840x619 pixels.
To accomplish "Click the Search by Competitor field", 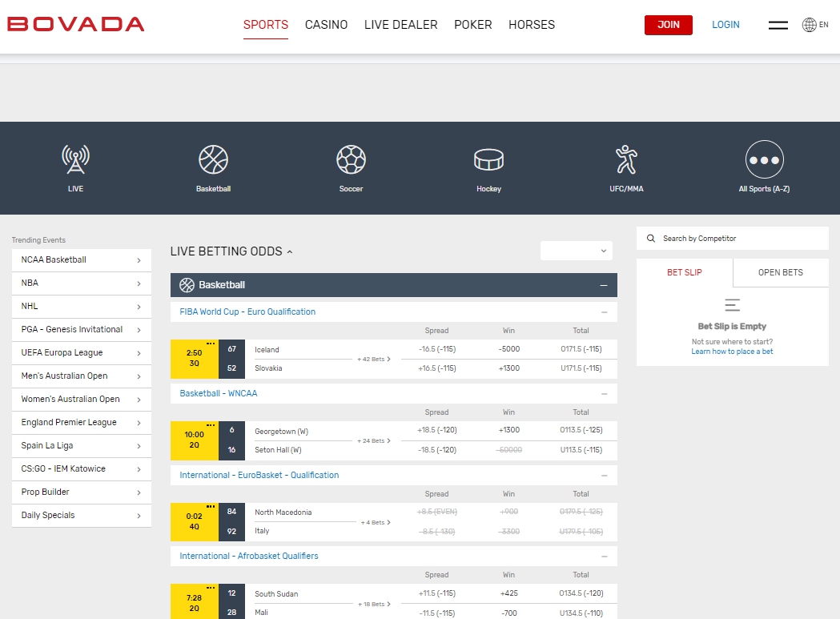I will [737, 239].
